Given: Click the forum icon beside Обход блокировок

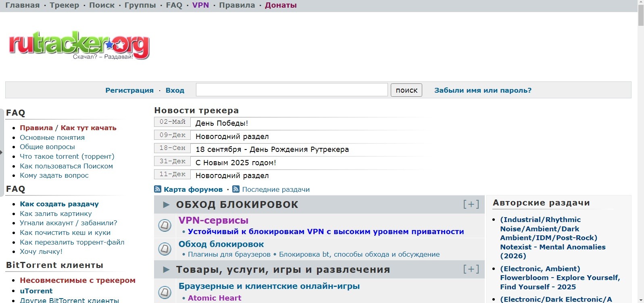Looking at the screenshot, I should (165, 249).
